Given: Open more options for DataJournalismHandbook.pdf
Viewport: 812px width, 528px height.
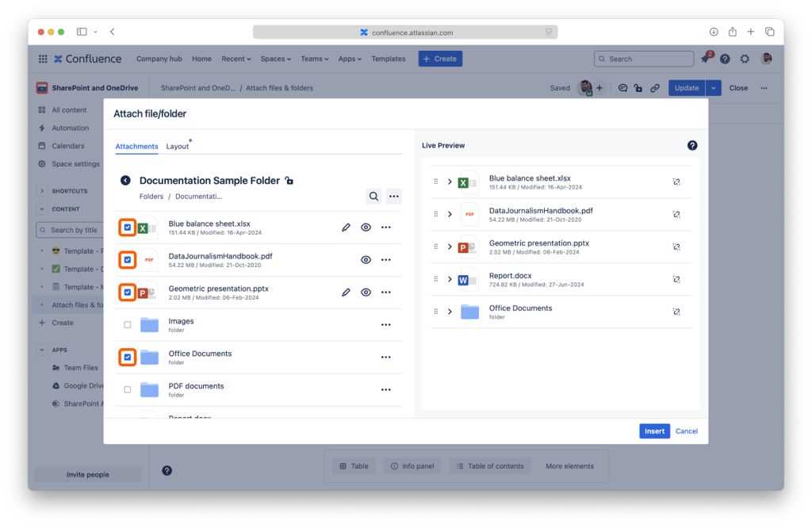Looking at the screenshot, I should (386, 260).
